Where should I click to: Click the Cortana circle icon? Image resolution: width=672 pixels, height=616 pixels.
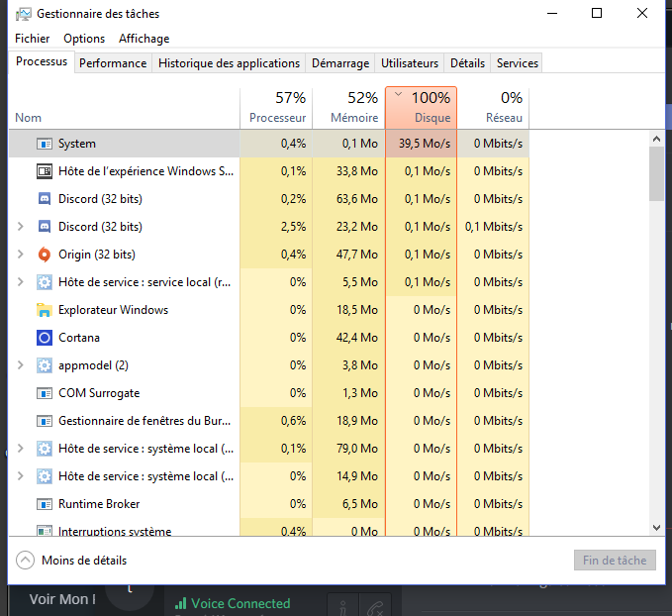tap(45, 338)
